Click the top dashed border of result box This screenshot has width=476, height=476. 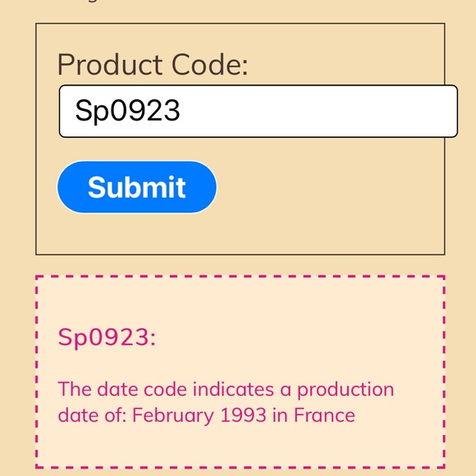[x=240, y=277]
